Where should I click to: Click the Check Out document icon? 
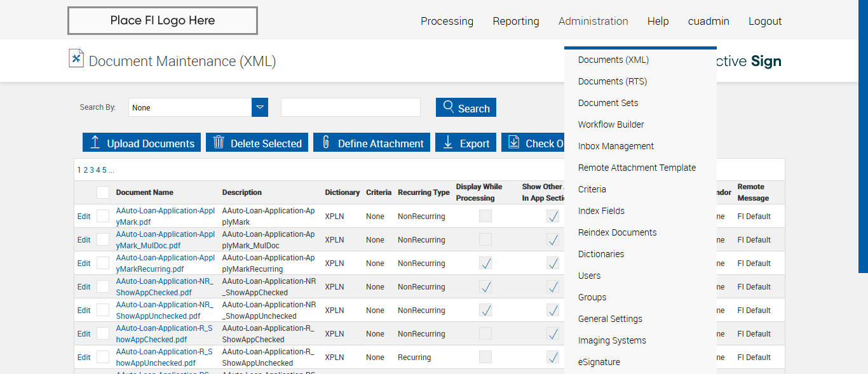click(513, 142)
